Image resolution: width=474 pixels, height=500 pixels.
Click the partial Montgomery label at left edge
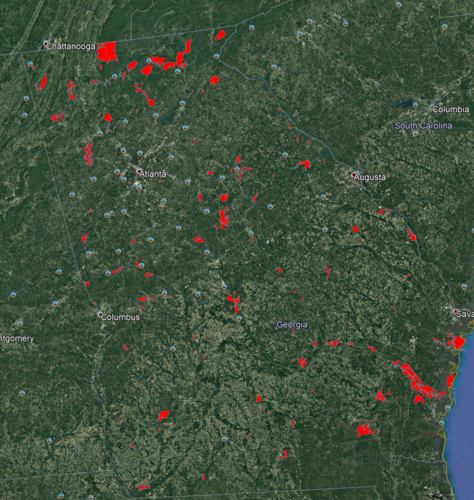[x=17, y=339]
